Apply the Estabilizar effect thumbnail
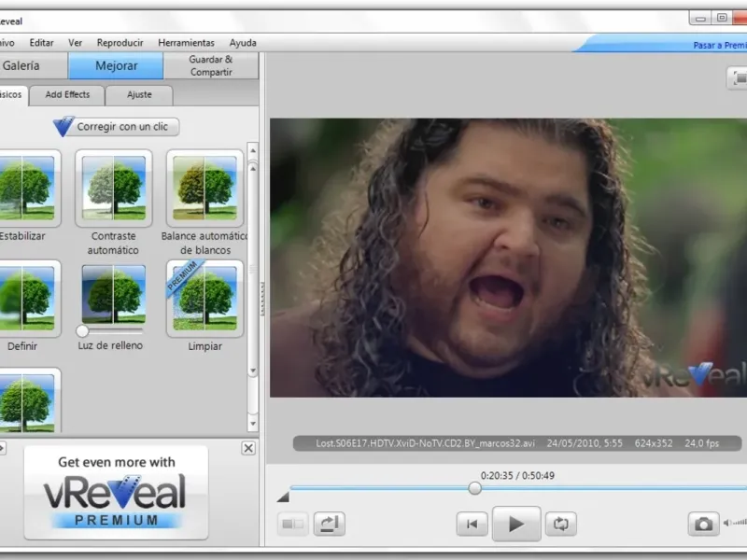 27,188
